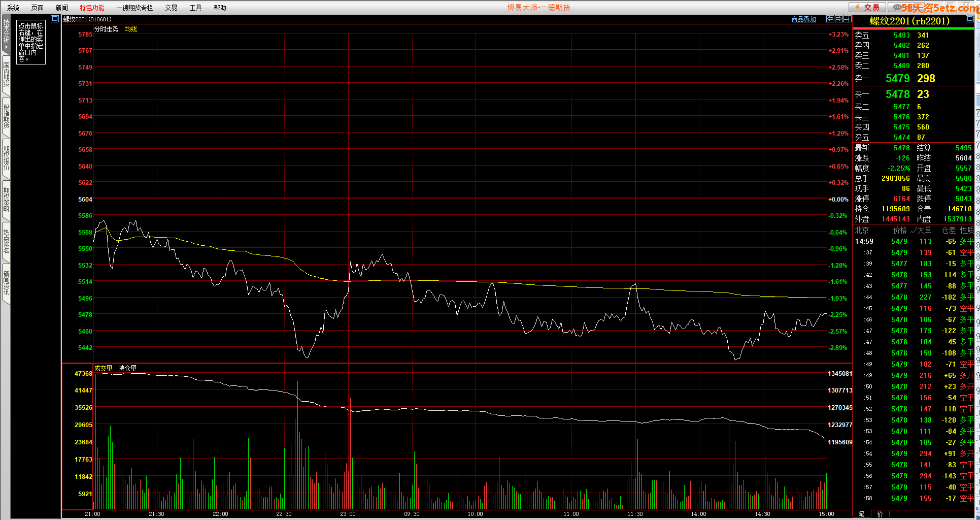Select the 技术分析 sidebar tab
980x520 pixels.
pyautogui.click(x=6, y=31)
